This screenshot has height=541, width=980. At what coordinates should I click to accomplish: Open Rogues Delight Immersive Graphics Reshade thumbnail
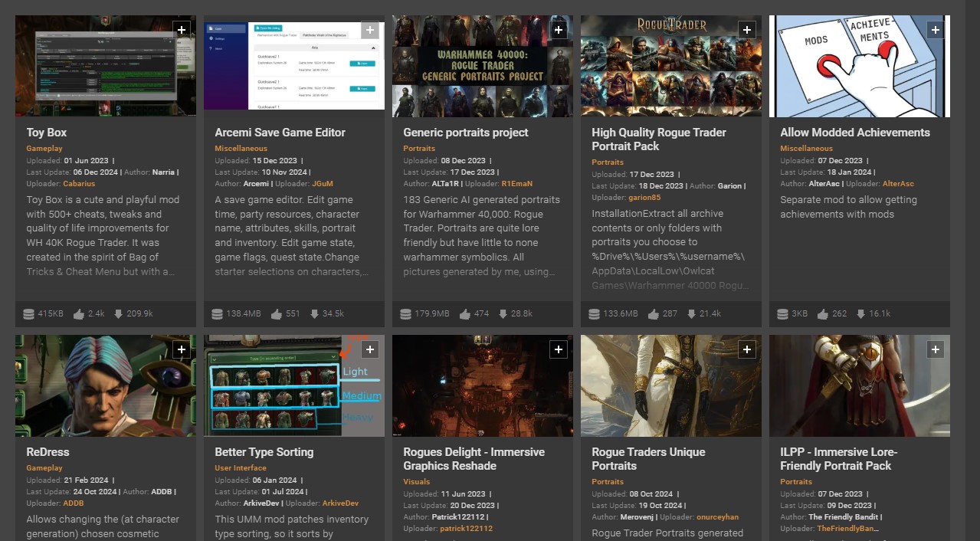coord(482,386)
